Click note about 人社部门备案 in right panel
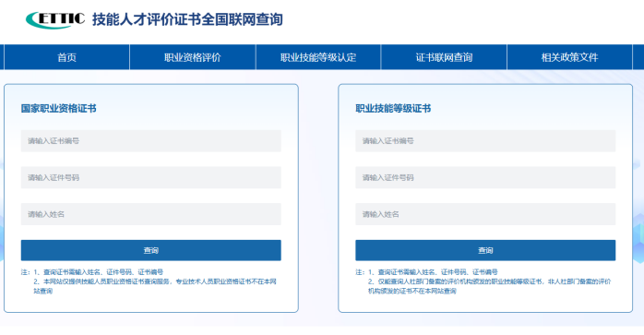Viewport: 644px width, 335px height. coord(490,286)
